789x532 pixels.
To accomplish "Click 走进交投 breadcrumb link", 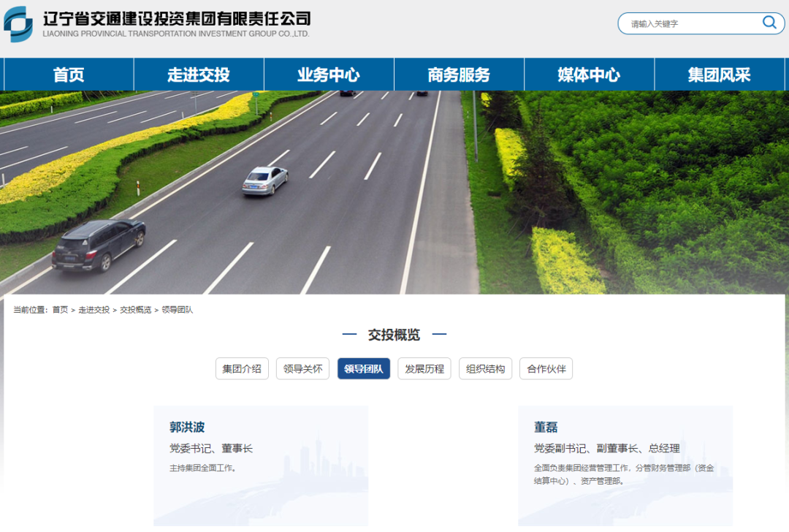I will (x=94, y=310).
